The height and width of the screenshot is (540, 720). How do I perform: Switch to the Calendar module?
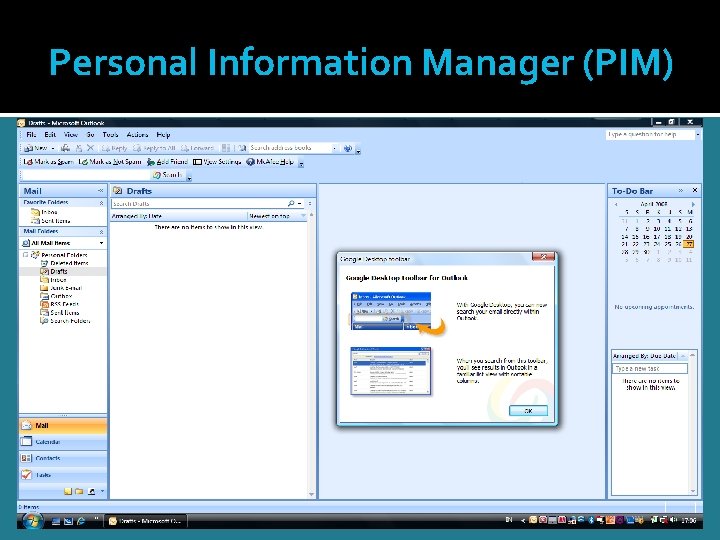63,442
